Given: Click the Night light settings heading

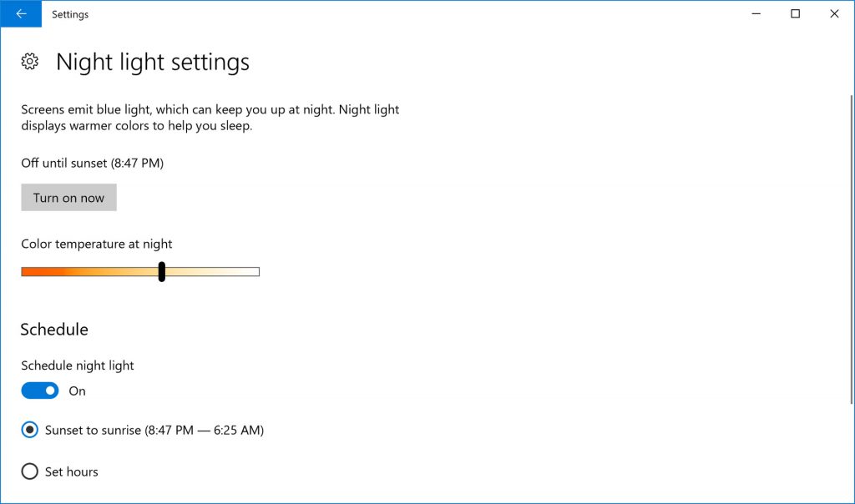Looking at the screenshot, I should tap(152, 61).
